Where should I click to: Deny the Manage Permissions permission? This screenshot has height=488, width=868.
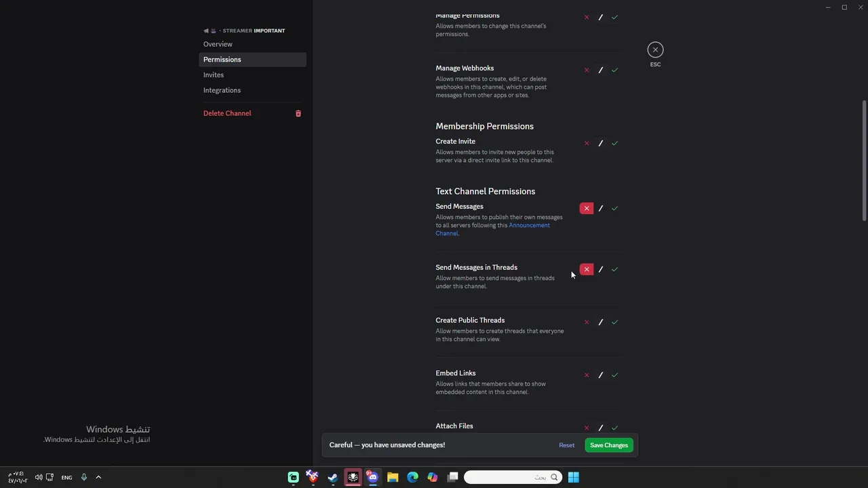587,17
